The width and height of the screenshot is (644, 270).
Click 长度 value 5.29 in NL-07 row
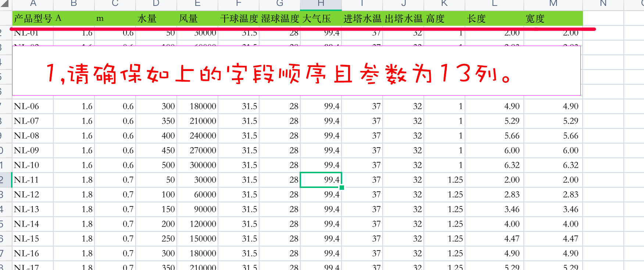(x=494, y=121)
